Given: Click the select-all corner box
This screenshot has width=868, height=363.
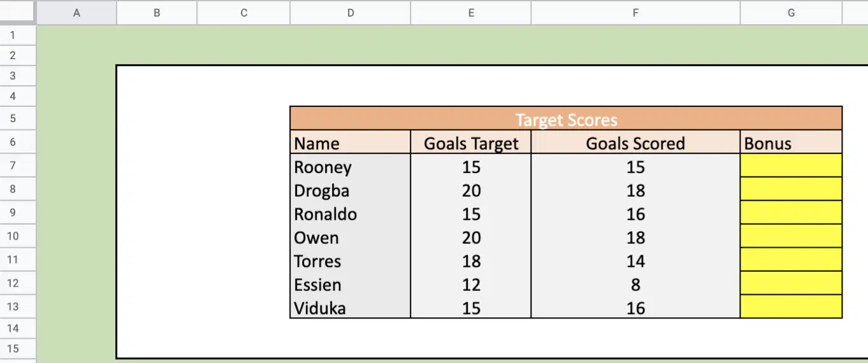Looking at the screenshot, I should 18,13.
